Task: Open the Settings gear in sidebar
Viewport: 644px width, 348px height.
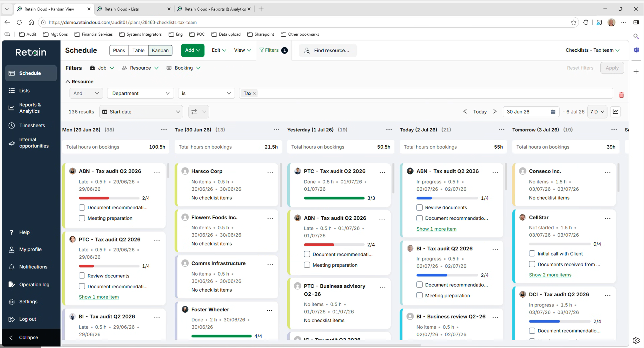Action: click(11, 302)
